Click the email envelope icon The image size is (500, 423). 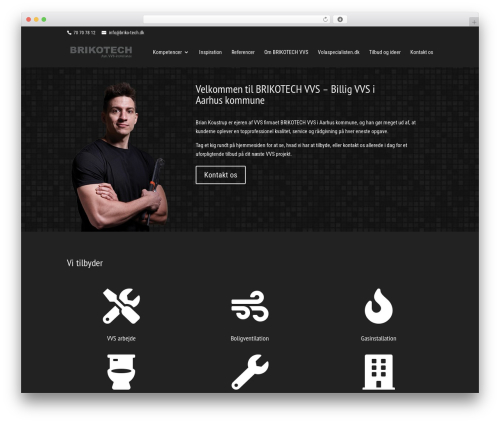(x=104, y=33)
